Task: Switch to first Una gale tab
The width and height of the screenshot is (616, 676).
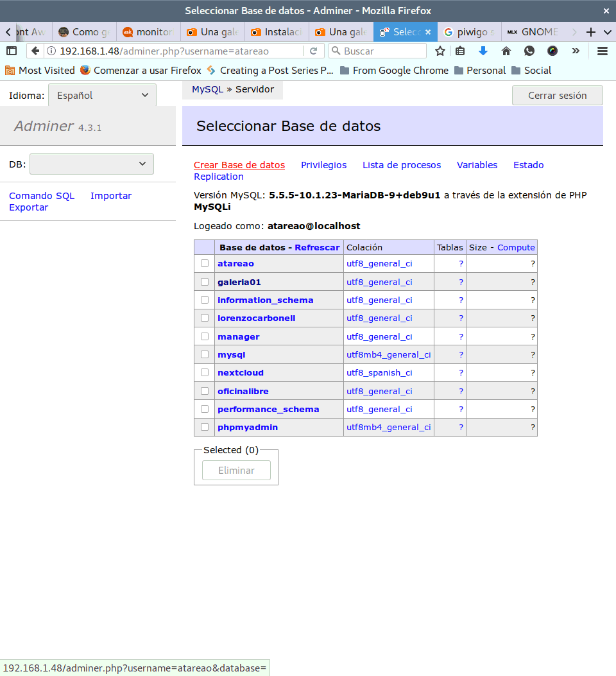Action: click(212, 32)
